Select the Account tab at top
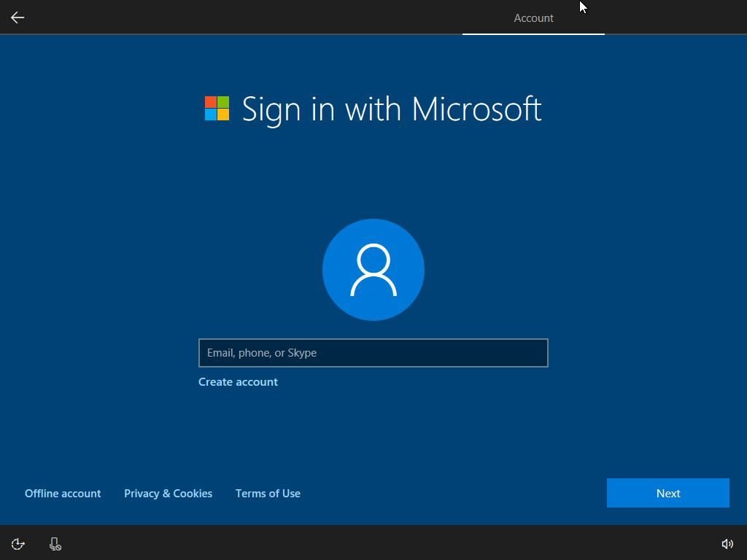Image resolution: width=747 pixels, height=560 pixels. 533,18
